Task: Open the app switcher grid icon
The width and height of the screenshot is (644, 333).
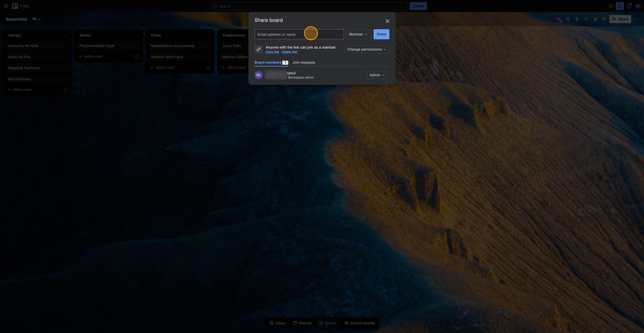Action: 6,6
